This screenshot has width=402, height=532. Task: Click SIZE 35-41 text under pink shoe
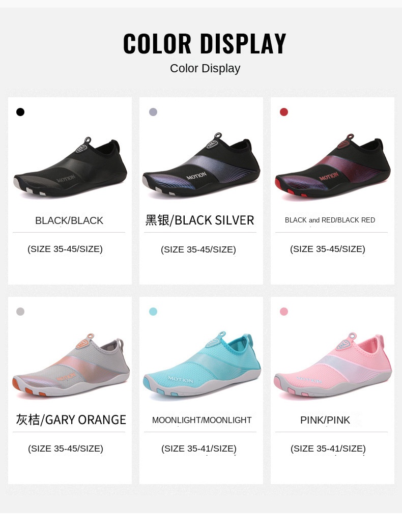pyautogui.click(x=328, y=449)
